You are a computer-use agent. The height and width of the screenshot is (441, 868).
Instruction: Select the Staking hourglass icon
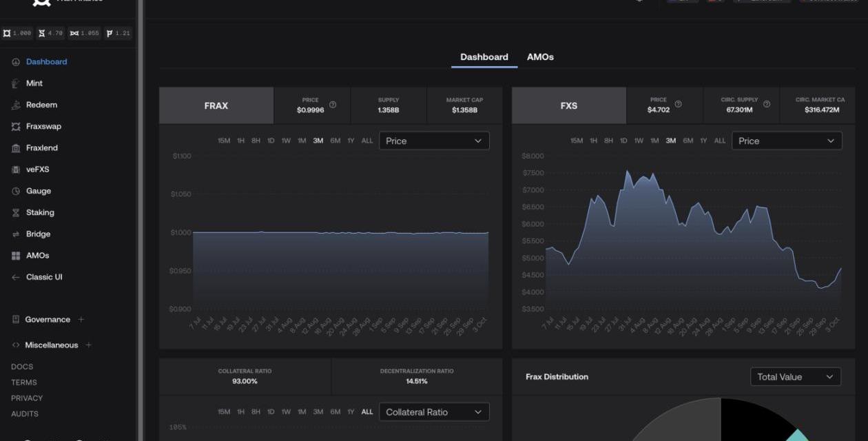tap(16, 213)
